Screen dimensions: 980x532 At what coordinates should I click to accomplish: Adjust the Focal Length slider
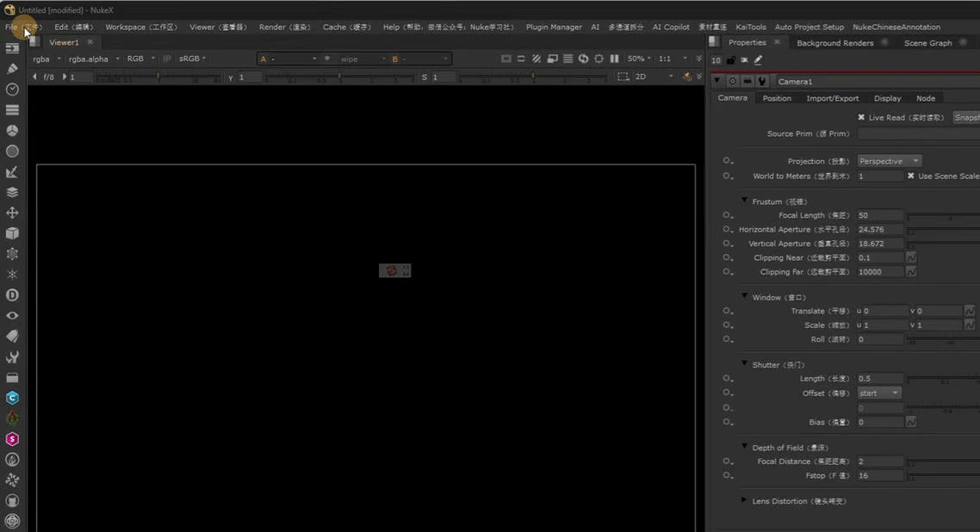(x=944, y=216)
